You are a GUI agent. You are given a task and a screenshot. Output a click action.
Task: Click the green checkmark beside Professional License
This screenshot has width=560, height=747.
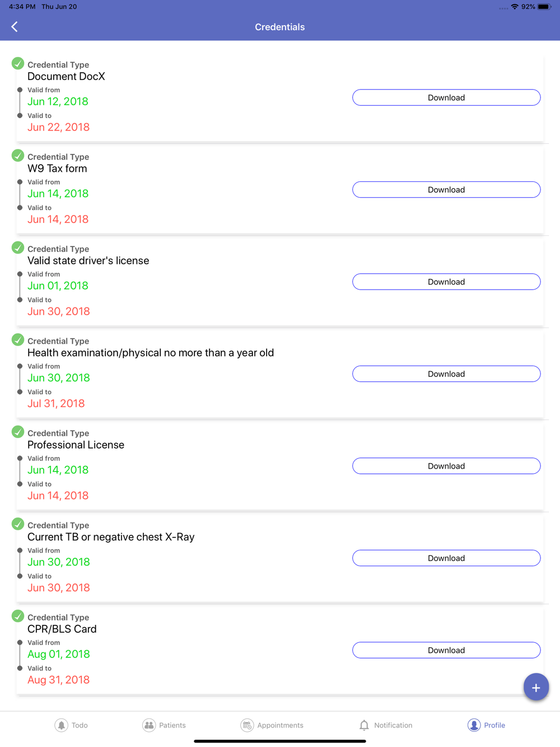coord(18,432)
